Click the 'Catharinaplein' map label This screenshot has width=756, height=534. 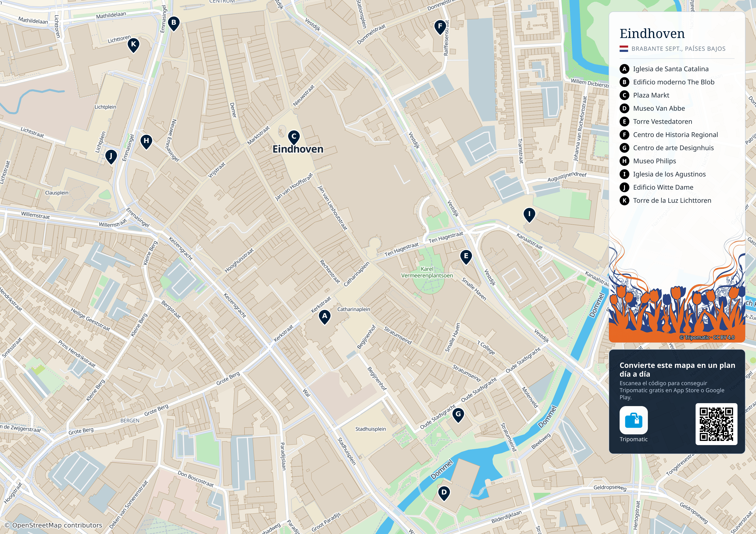tap(354, 309)
